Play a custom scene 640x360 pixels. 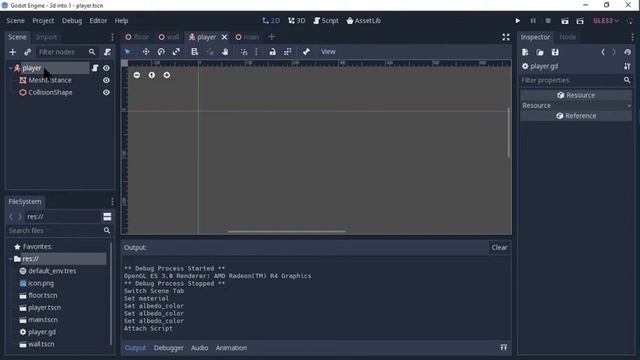pyautogui.click(x=580, y=21)
